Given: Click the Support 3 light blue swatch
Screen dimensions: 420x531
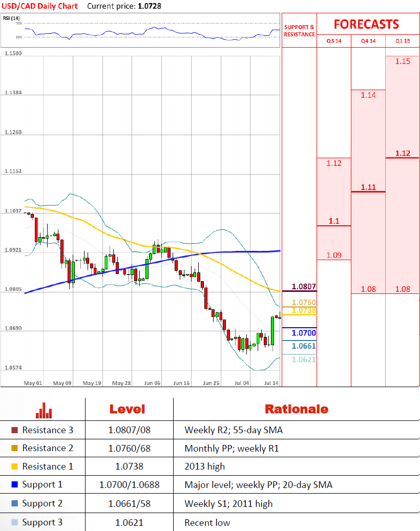Looking at the screenshot, I should pyautogui.click(x=14, y=522).
